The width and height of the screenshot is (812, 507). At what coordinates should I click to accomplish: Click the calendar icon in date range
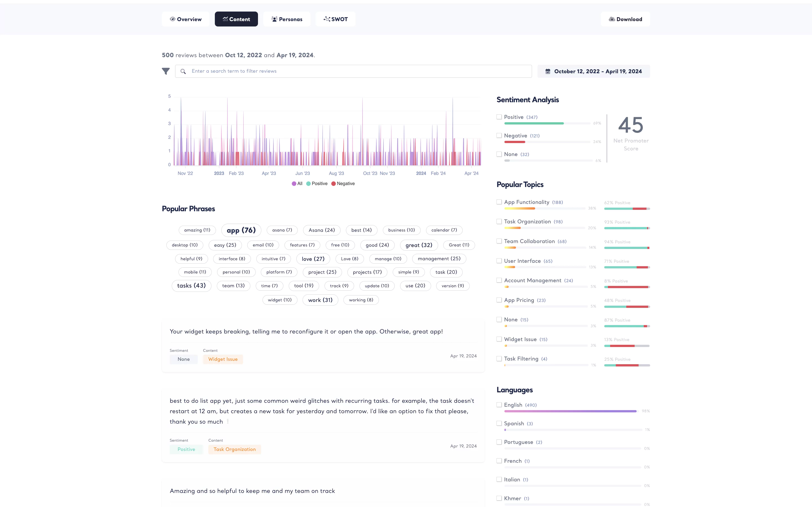coord(548,72)
